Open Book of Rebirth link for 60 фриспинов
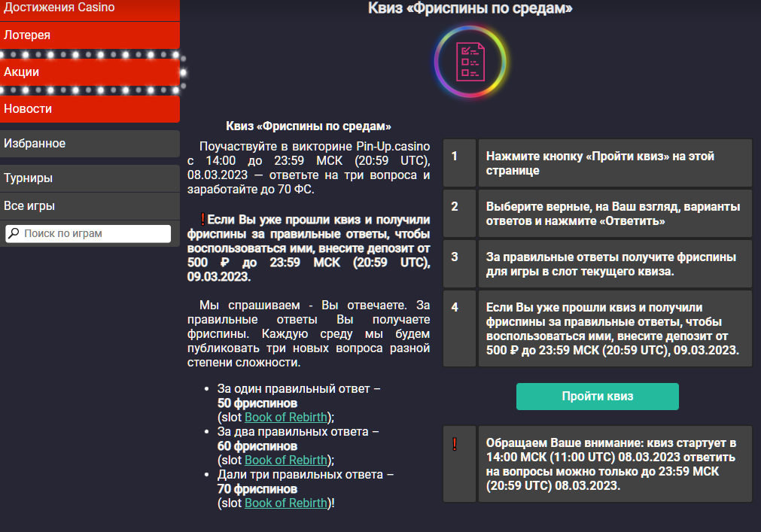Viewport: 761px width, 532px height. 286,460
